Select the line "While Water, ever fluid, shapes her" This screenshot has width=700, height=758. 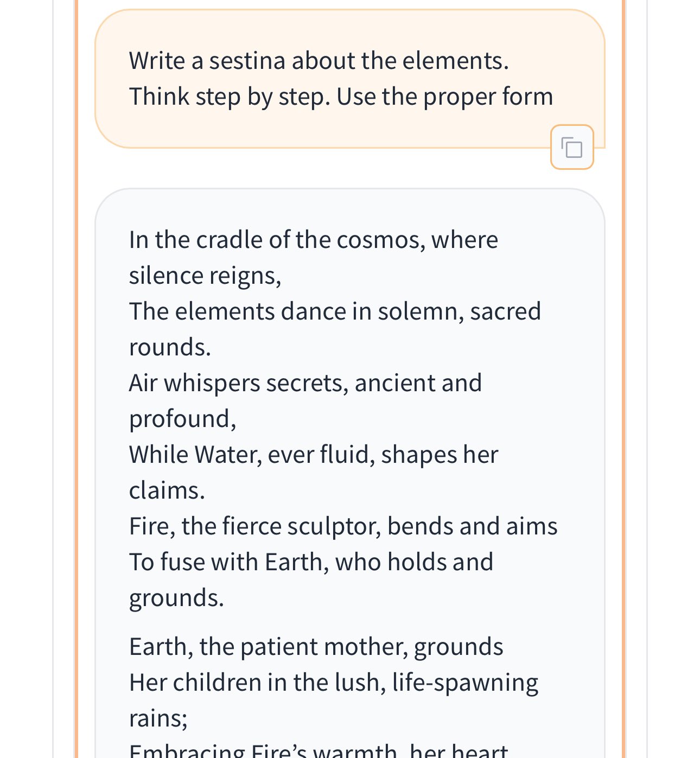(x=313, y=454)
